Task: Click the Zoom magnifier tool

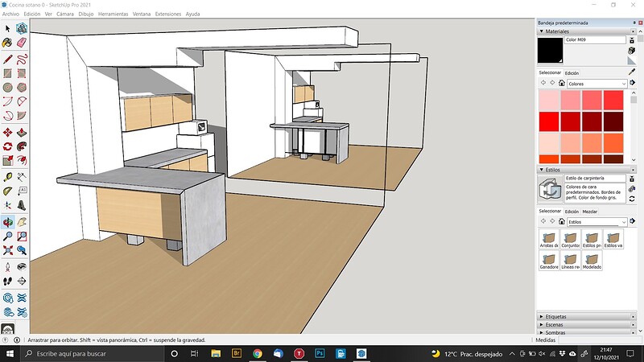Action: click(7, 237)
